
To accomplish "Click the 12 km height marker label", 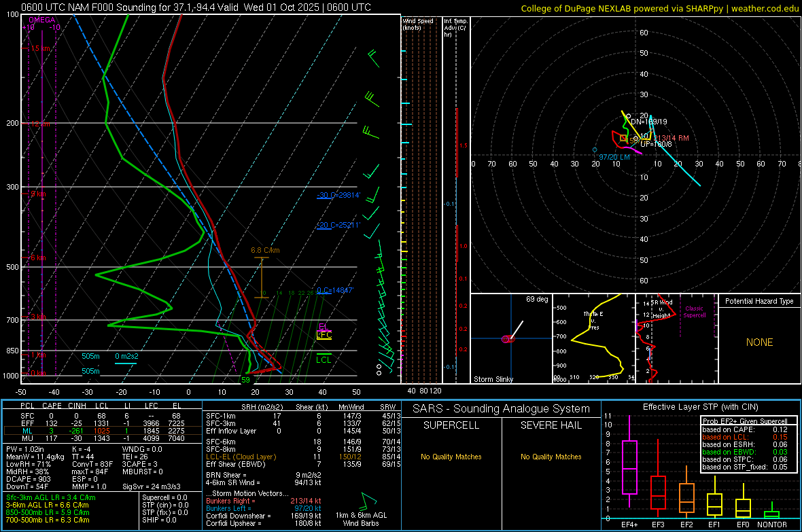I will (40, 124).
